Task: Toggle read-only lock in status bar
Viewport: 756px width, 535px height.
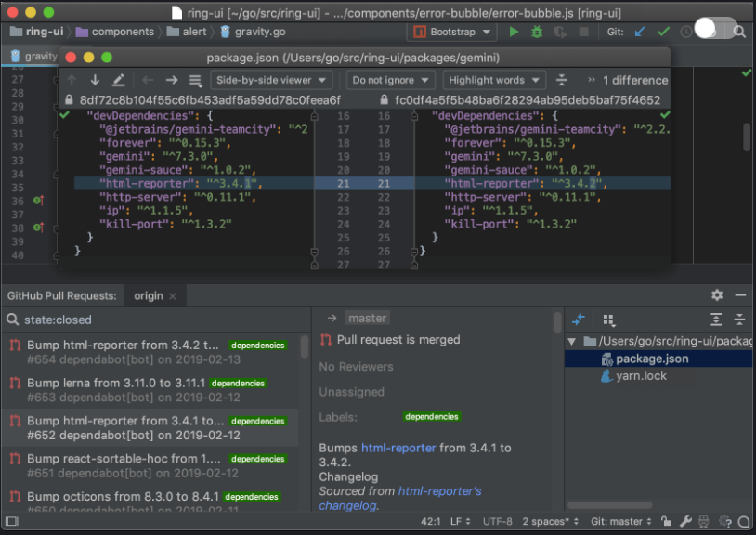Action: (x=666, y=521)
